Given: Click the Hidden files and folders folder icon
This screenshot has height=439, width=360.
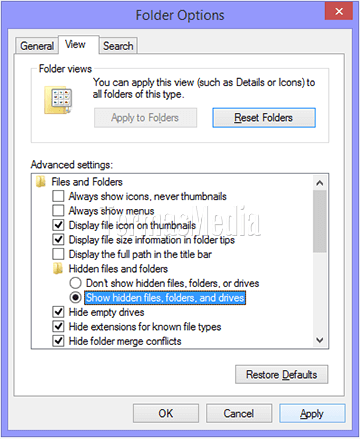Looking at the screenshot, I should click(58, 268).
